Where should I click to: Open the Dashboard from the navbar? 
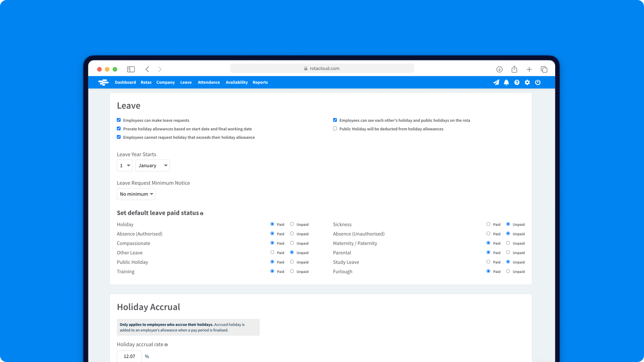click(x=125, y=82)
